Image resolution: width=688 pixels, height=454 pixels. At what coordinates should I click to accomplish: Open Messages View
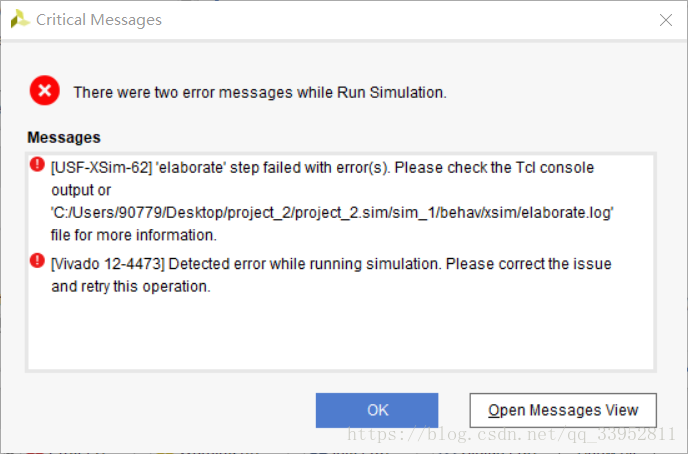tap(563, 410)
